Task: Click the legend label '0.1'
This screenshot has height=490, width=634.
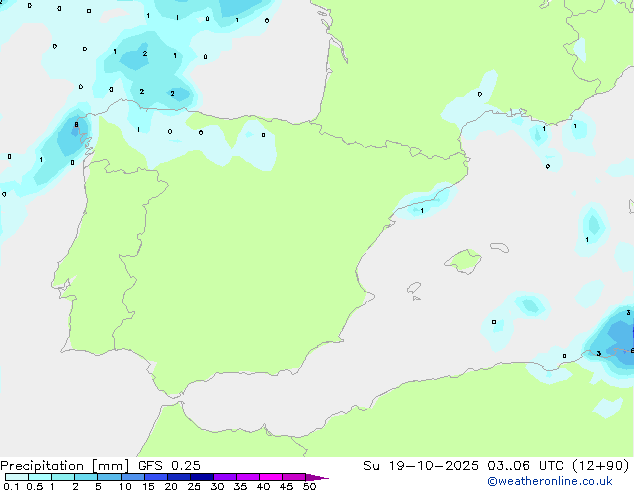Action: click(x=11, y=486)
